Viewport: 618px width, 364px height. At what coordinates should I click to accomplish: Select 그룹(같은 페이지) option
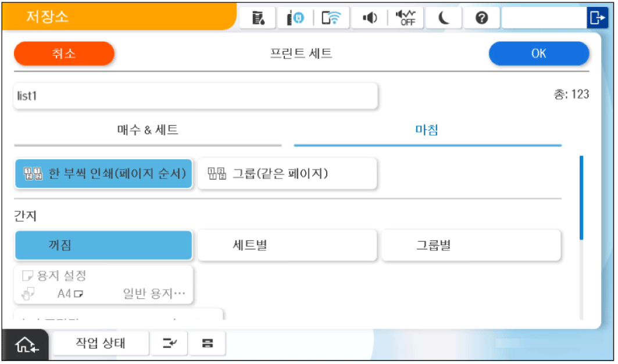(287, 174)
